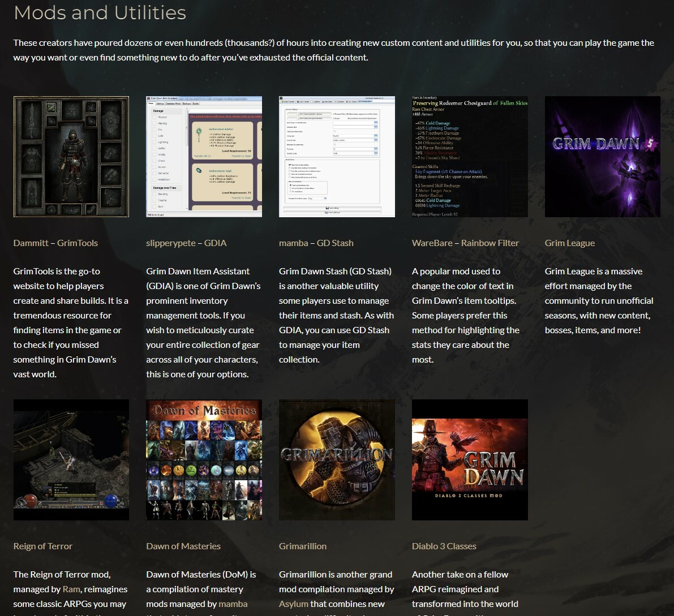This screenshot has height=616, width=674.
Task: Click the Dawn of Masteries collage thumbnail
Action: coord(204,460)
